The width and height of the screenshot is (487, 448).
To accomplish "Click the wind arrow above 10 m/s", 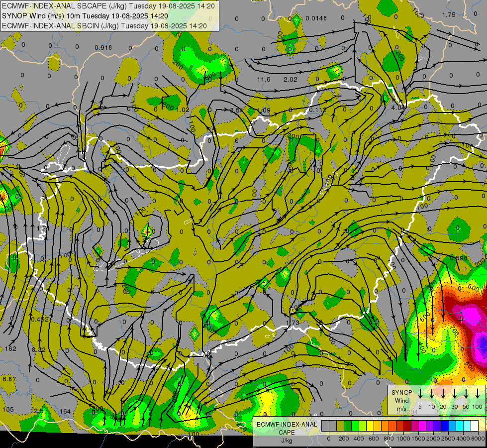I will (432, 393).
